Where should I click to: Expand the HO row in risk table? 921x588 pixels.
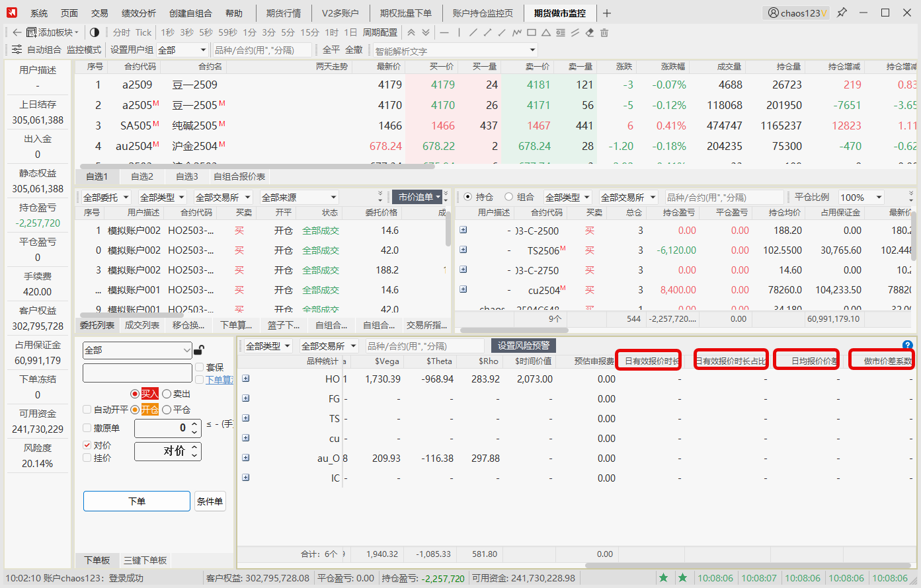pos(246,379)
